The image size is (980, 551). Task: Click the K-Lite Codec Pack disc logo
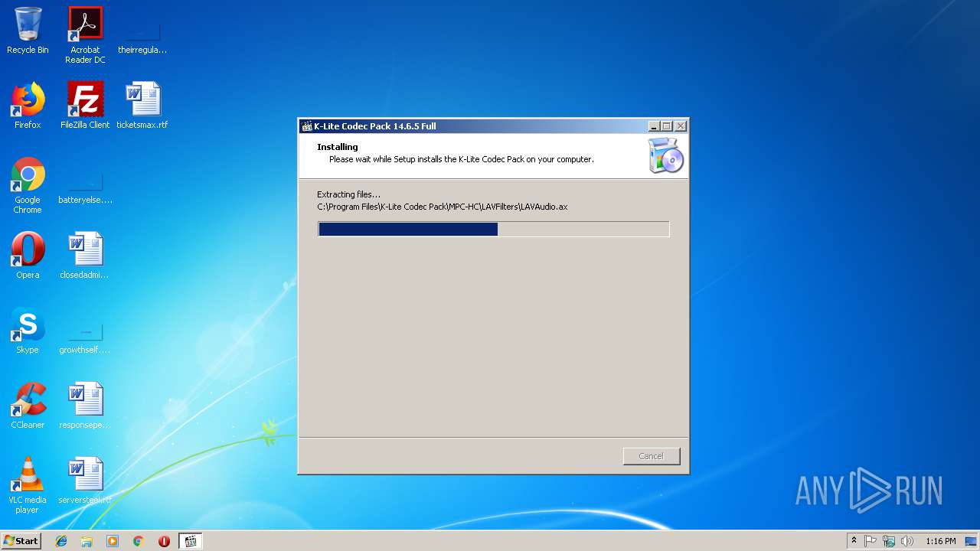pyautogui.click(x=665, y=155)
